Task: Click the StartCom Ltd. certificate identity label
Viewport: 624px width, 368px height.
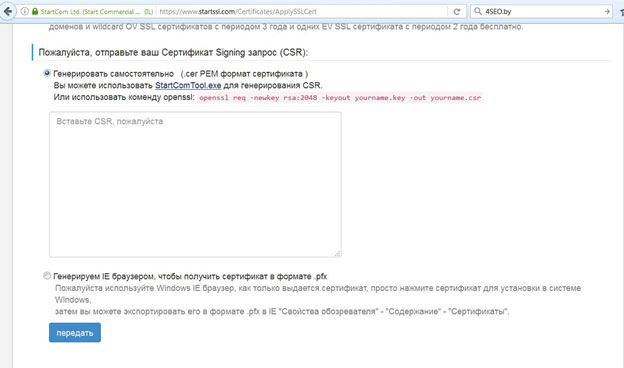Action: pos(97,12)
